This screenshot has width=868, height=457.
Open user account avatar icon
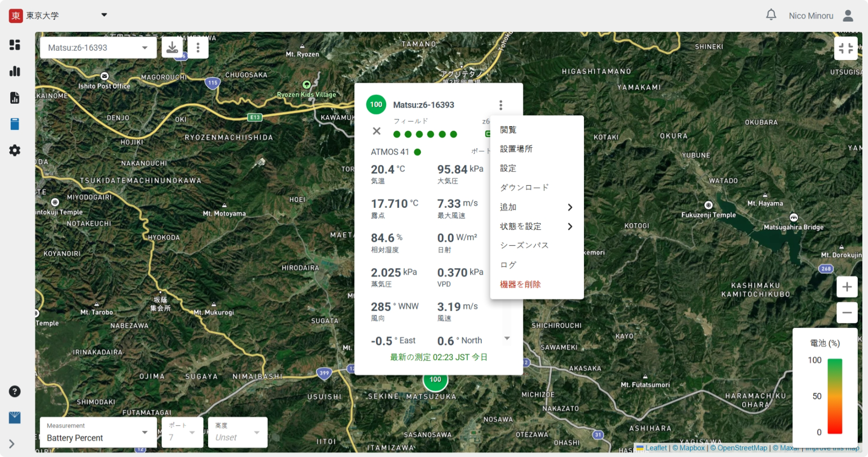(x=848, y=16)
